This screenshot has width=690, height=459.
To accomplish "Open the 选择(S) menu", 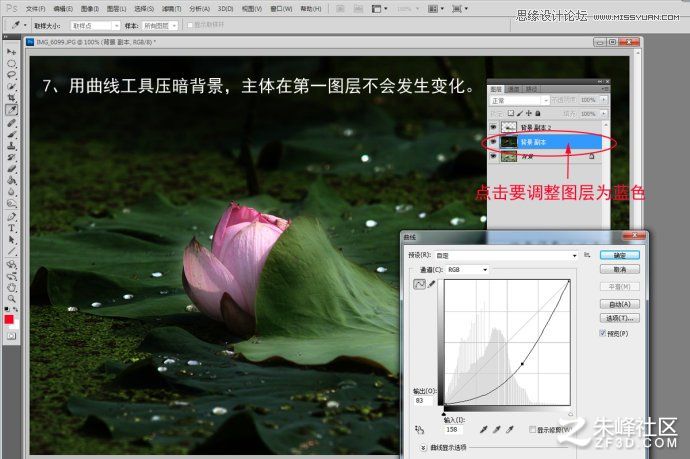I will (x=144, y=9).
